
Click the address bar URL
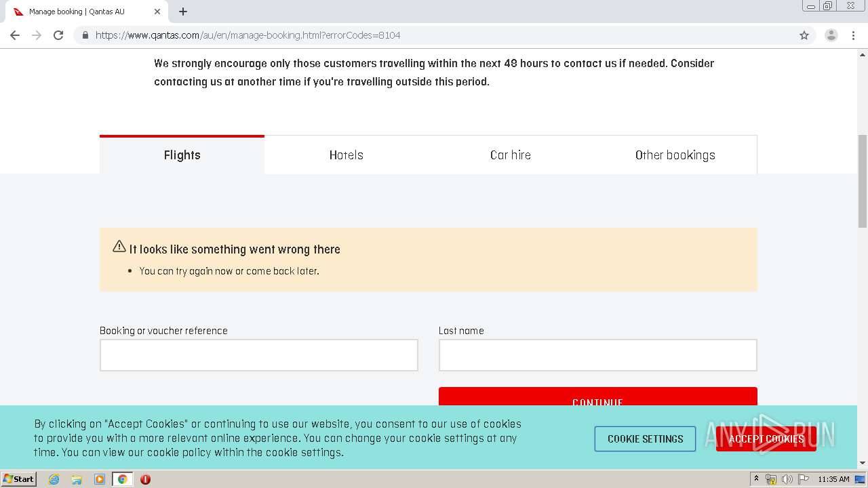pos(248,35)
